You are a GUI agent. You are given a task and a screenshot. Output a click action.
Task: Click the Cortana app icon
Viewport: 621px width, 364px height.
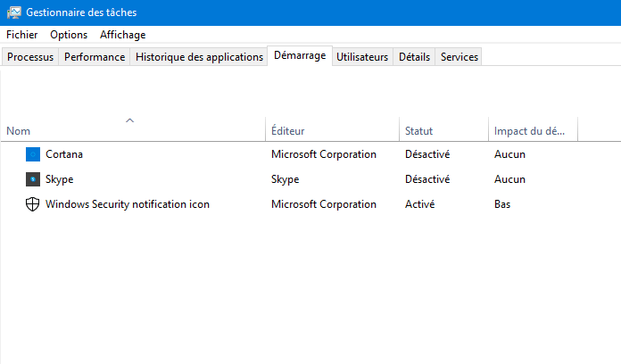33,154
